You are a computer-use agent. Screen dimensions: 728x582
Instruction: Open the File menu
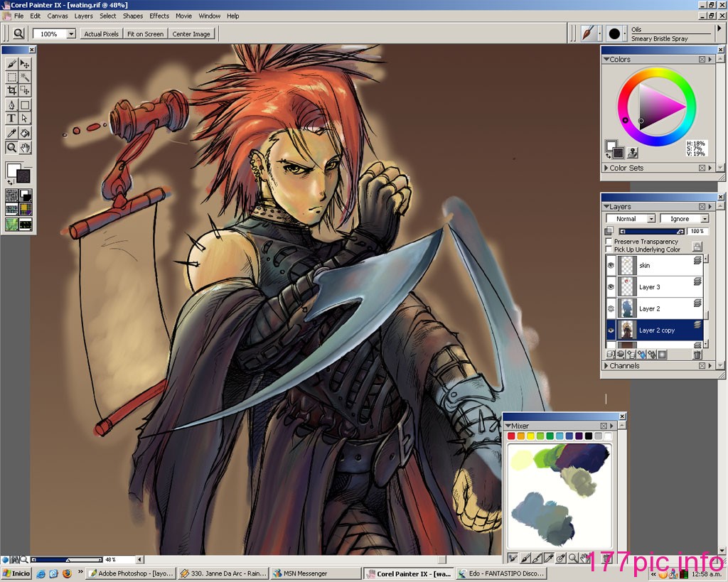click(x=19, y=16)
